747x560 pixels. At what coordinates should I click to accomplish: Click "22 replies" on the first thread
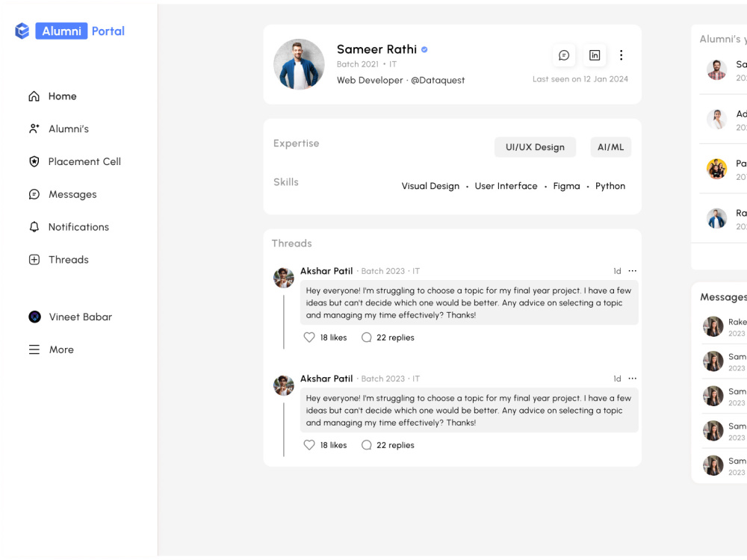click(x=395, y=337)
